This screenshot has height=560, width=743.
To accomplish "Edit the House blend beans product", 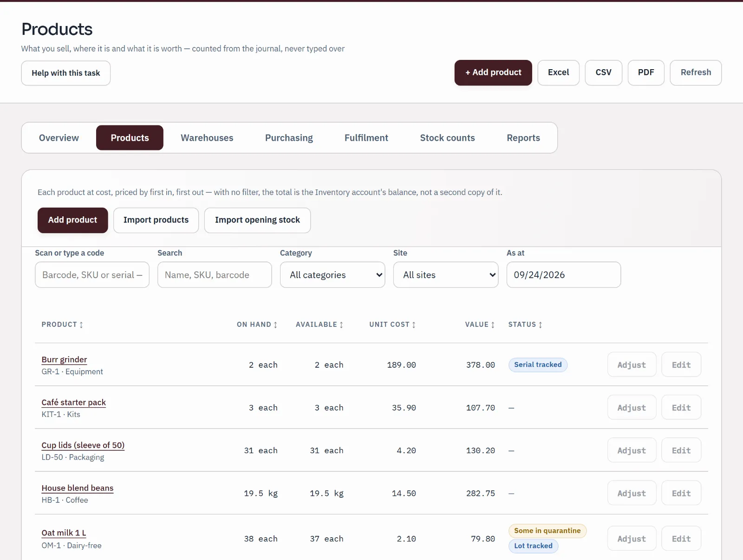I will click(681, 493).
